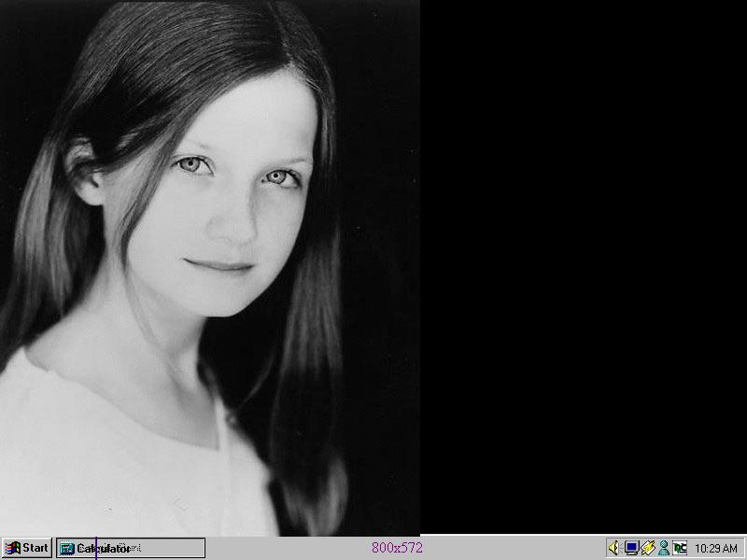Screen dimensions: 747x560
Task: Click the green 'nc' tray icon
Action: (680, 548)
